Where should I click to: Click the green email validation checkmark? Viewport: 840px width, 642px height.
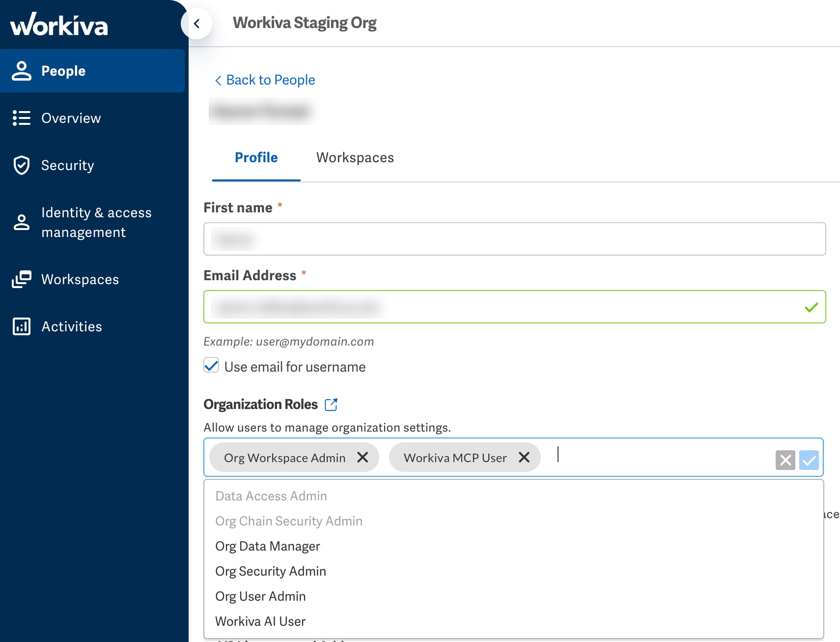coord(812,307)
